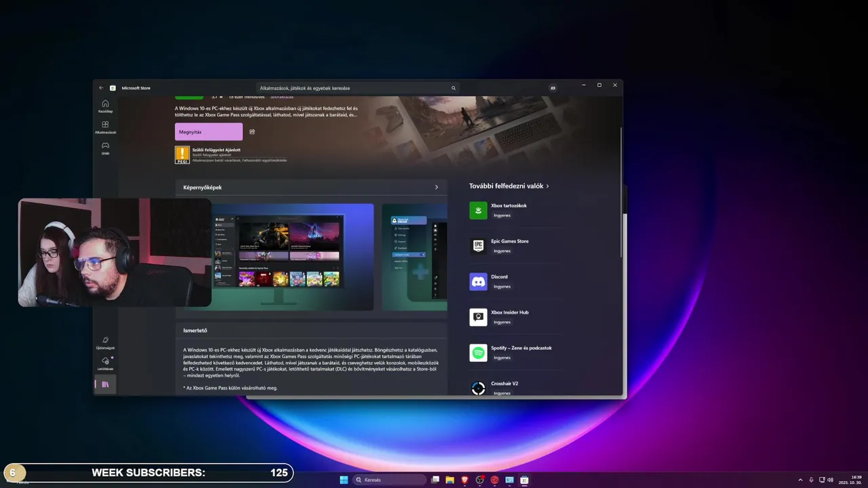This screenshot has height=488, width=868.
Task: Click the PEGI rating badge
Action: click(182, 155)
